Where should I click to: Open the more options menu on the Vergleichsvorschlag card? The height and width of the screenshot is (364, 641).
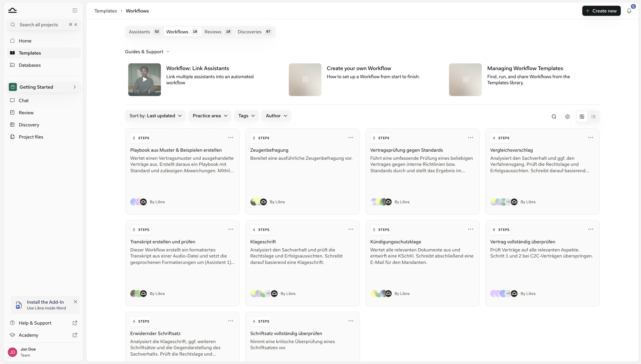tap(590, 138)
